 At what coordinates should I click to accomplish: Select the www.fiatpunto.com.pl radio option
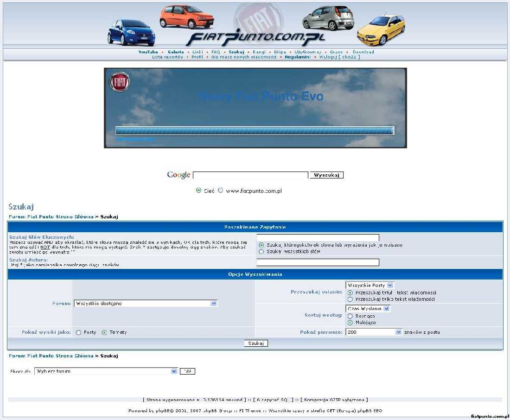click(x=221, y=191)
